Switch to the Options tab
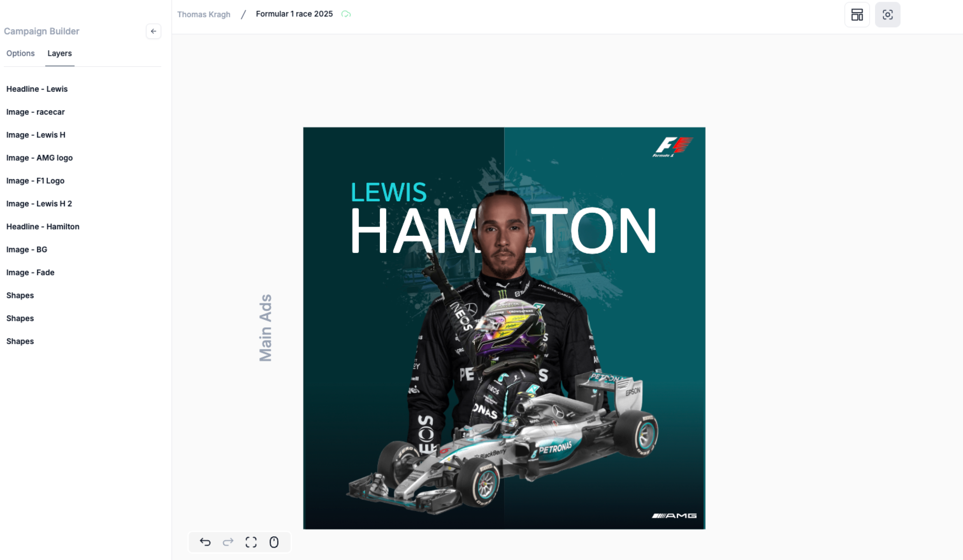Screen dimensions: 963x560 [21, 54]
